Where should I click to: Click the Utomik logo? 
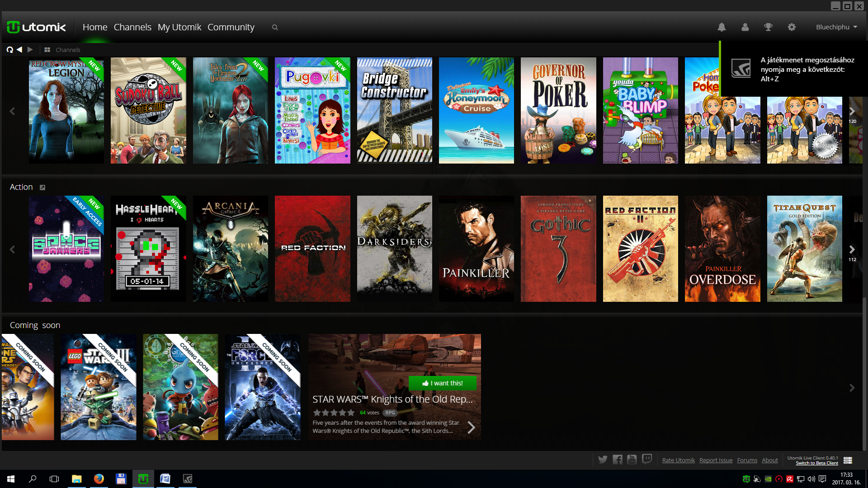click(x=37, y=27)
